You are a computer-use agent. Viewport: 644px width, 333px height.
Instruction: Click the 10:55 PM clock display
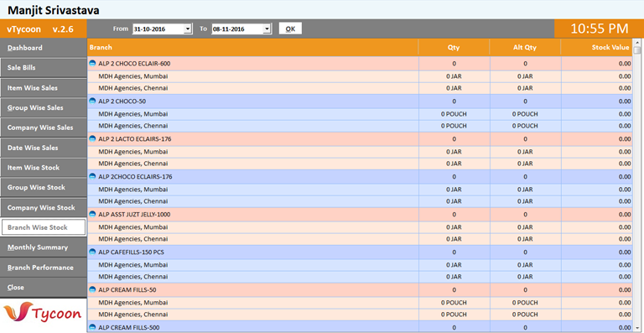point(600,29)
